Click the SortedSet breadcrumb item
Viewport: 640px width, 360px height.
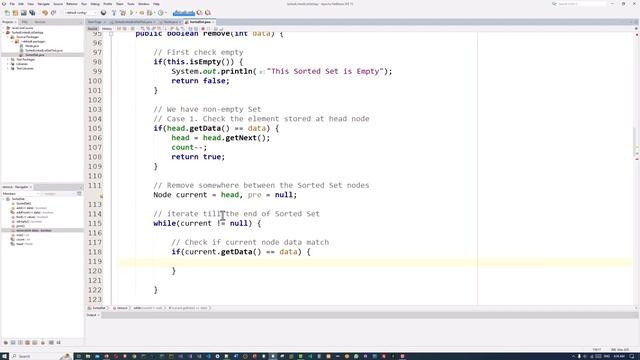98,308
